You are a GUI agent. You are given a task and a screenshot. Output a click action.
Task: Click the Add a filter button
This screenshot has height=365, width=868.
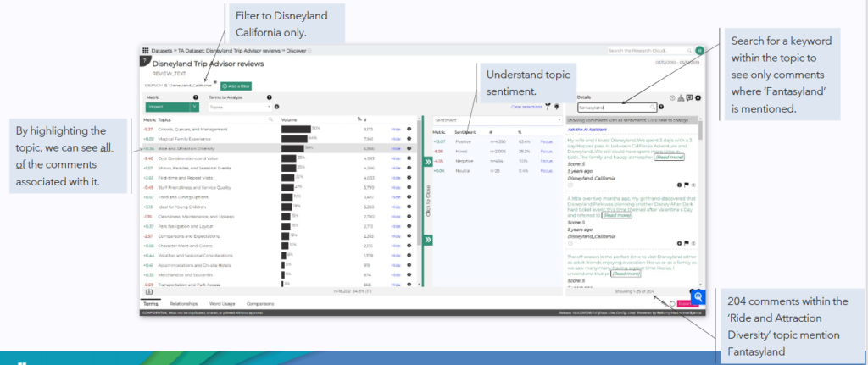236,86
